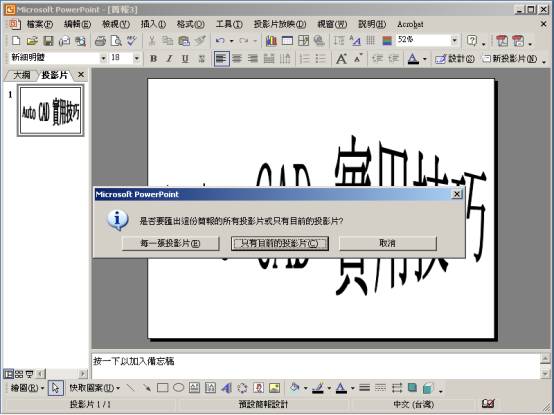Open the font size dropdown 18

(x=137, y=58)
